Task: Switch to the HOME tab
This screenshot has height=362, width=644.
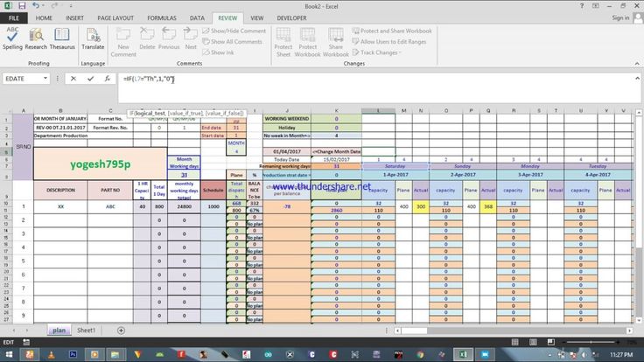Action: click(44, 18)
